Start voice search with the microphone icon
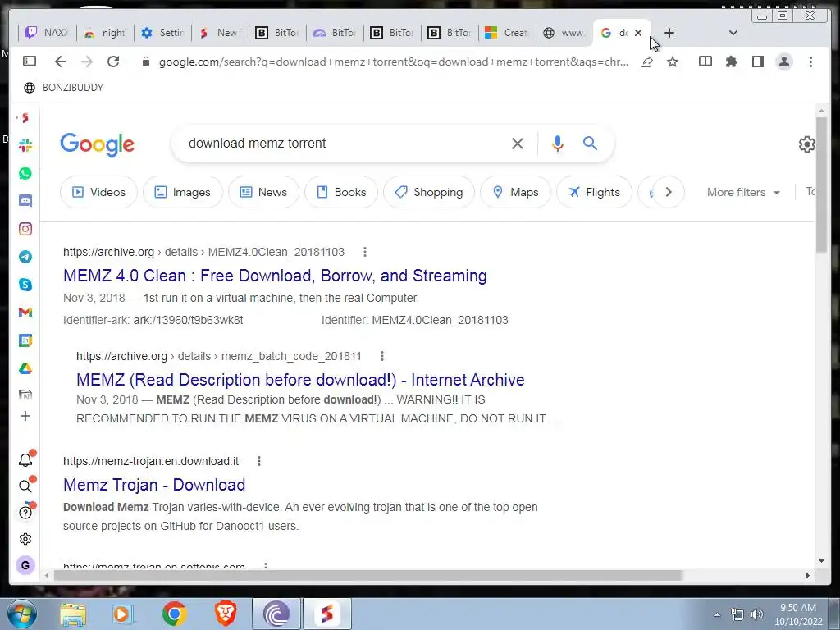Screen dimensions: 840x630 click(558, 144)
